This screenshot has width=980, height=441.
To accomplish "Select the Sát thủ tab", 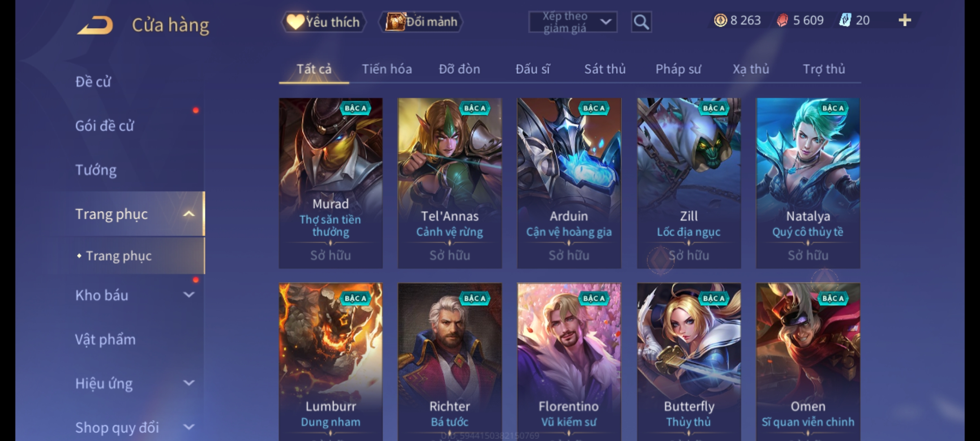I will coord(605,69).
